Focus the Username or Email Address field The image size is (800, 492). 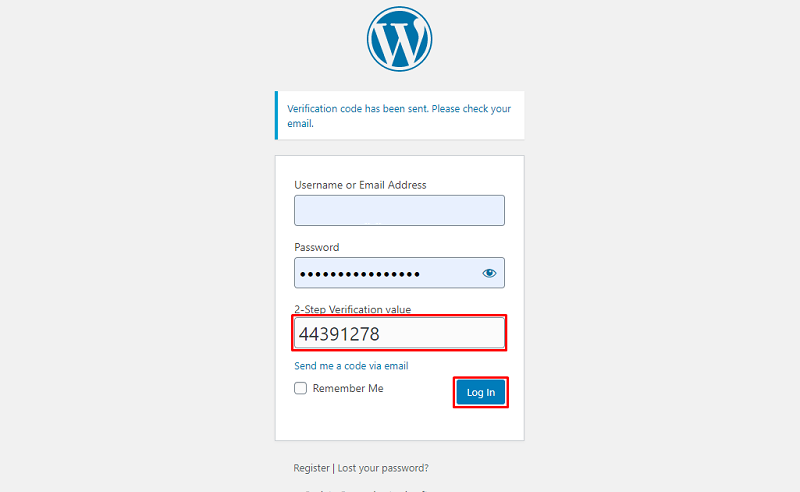tap(399, 210)
